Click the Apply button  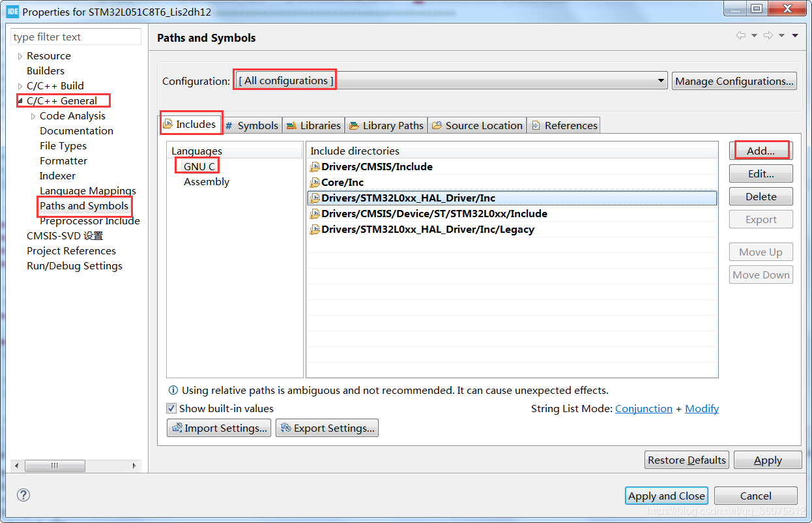click(768, 460)
